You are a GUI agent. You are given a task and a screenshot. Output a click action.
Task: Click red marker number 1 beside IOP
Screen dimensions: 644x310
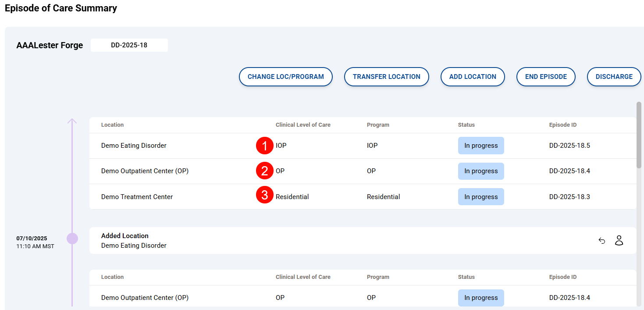pyautogui.click(x=264, y=146)
